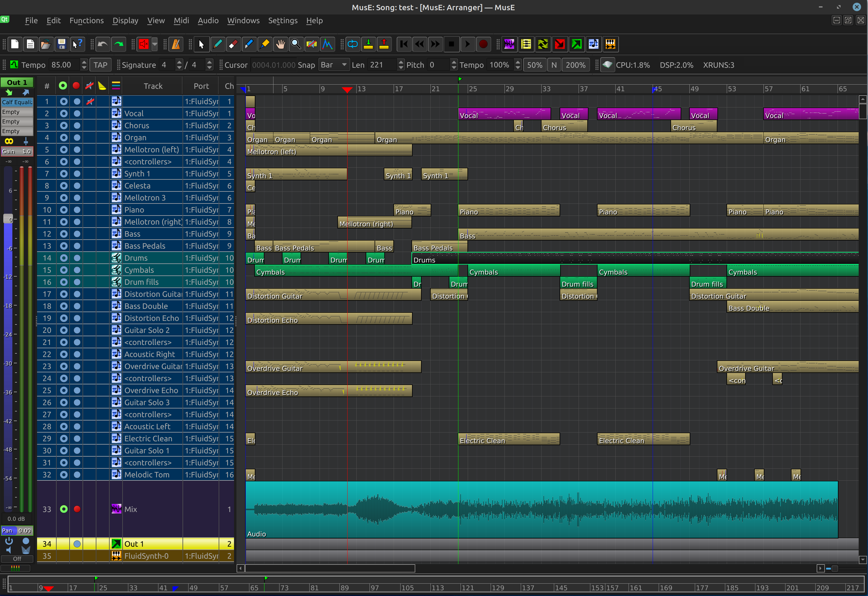Click the TAP tempo button
868x596 pixels.
(x=100, y=65)
